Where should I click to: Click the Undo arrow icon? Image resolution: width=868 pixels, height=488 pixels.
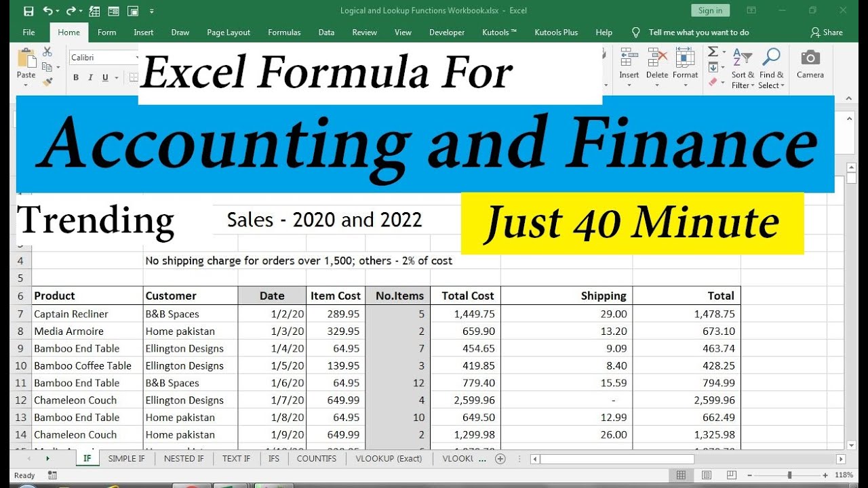point(47,11)
